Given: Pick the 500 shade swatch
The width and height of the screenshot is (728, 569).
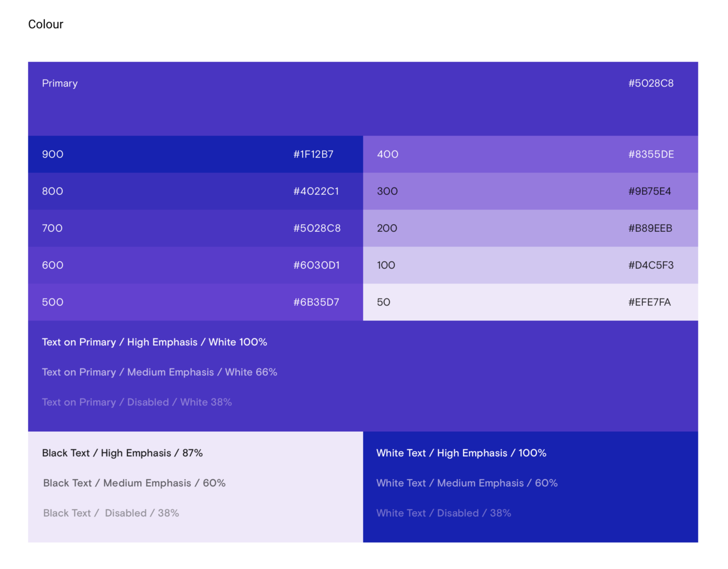Looking at the screenshot, I should coord(195,302).
